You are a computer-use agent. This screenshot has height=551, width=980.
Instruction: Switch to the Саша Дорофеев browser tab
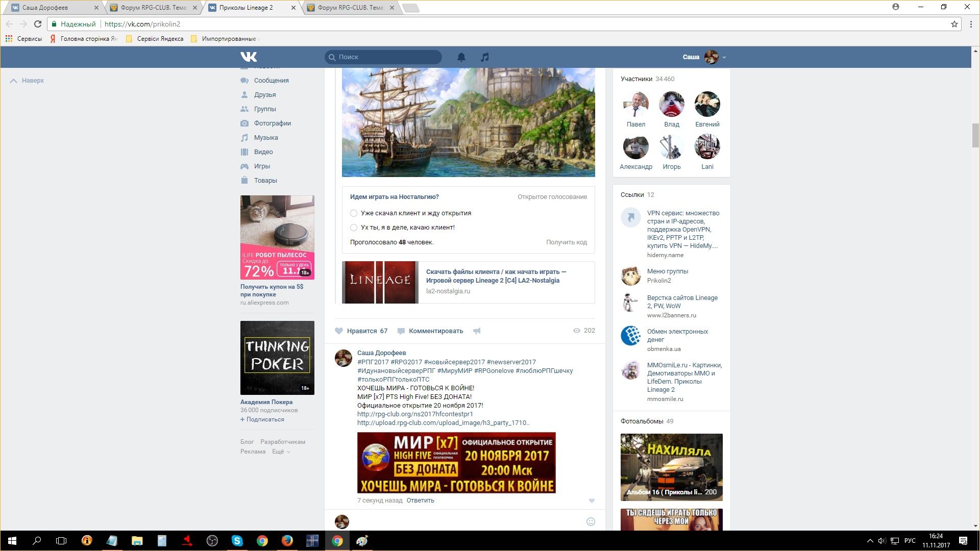point(51,8)
